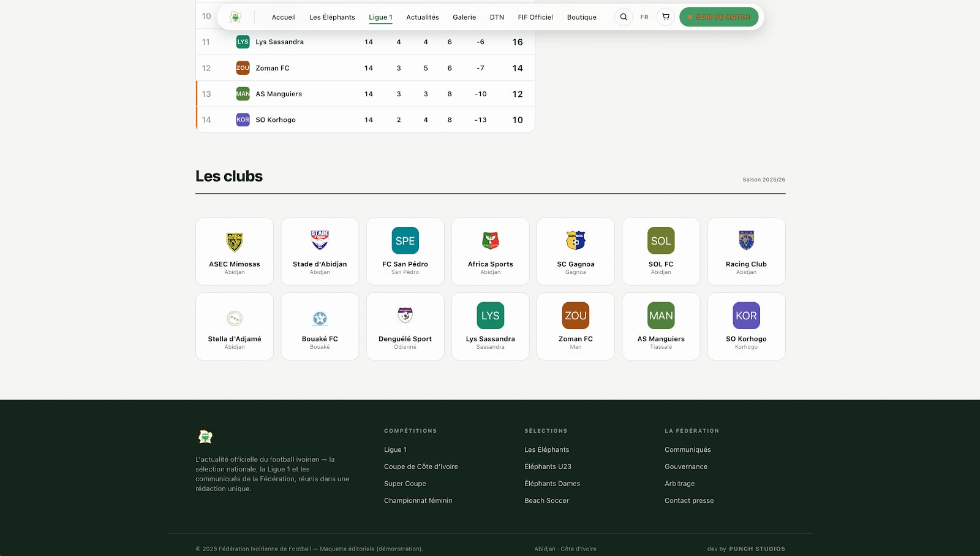Screen dimensions: 980x556
Task: Click Zoman FC name in standings
Action: click(x=273, y=68)
